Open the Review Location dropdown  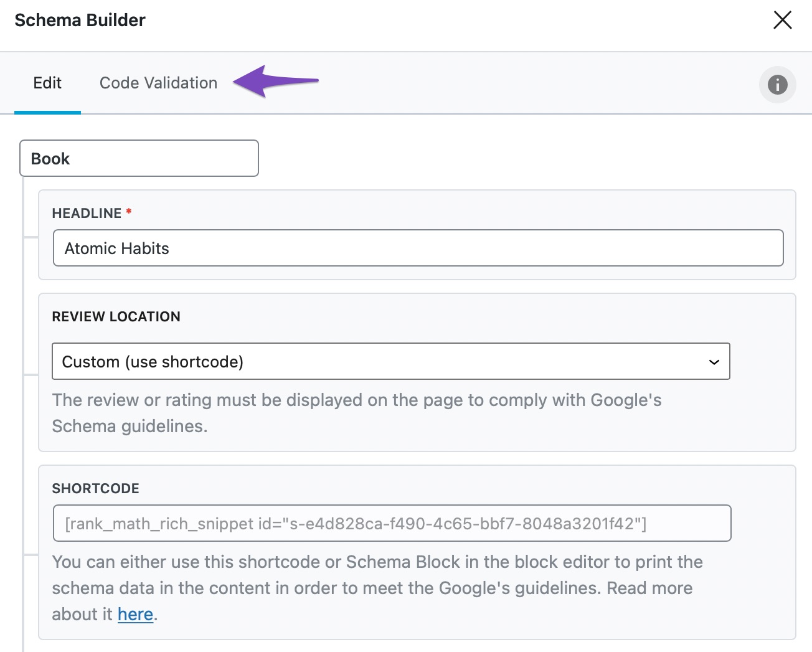[x=390, y=361]
